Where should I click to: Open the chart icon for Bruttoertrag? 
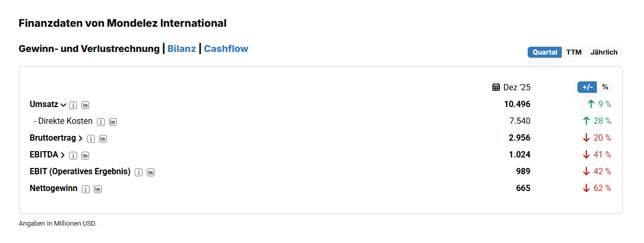tap(103, 139)
